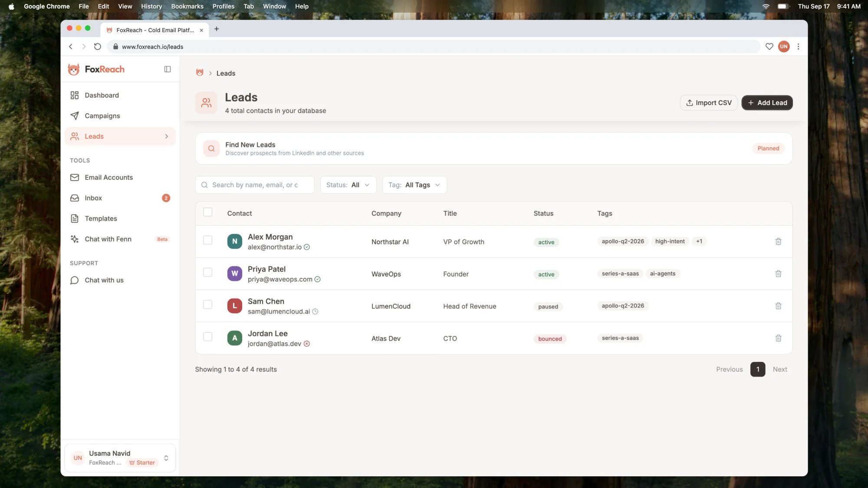Open the Inbox with 2 unread
The height and width of the screenshot is (488, 868).
pos(120,198)
